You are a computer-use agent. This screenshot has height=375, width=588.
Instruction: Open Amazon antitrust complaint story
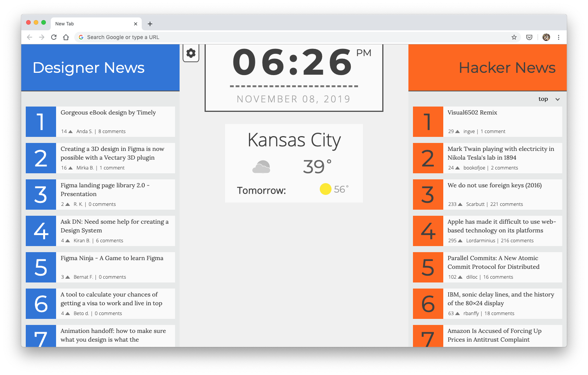pyautogui.click(x=494, y=335)
